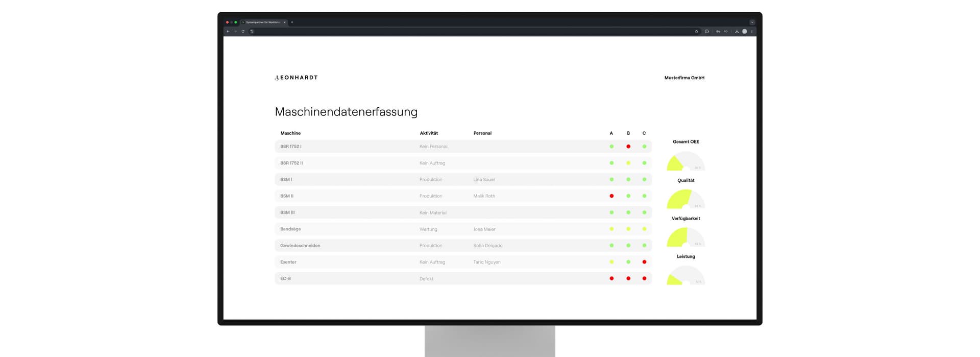Open the three-dot browser menu
Viewport: 980px width, 357px height.
coord(751,32)
